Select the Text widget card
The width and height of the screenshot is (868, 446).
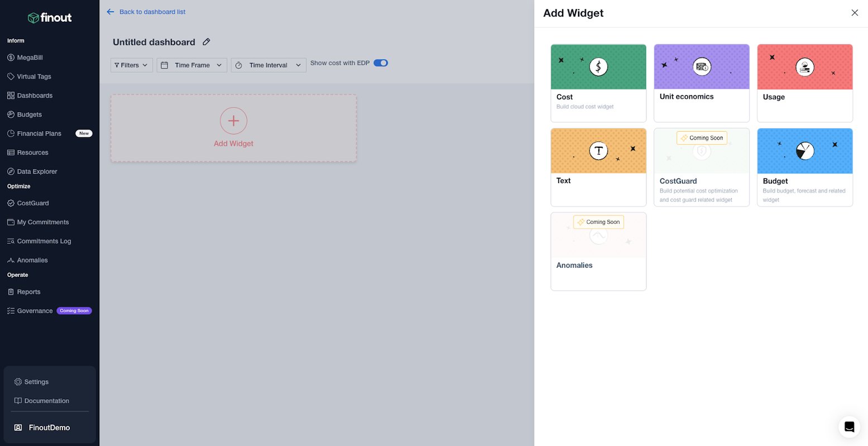598,167
